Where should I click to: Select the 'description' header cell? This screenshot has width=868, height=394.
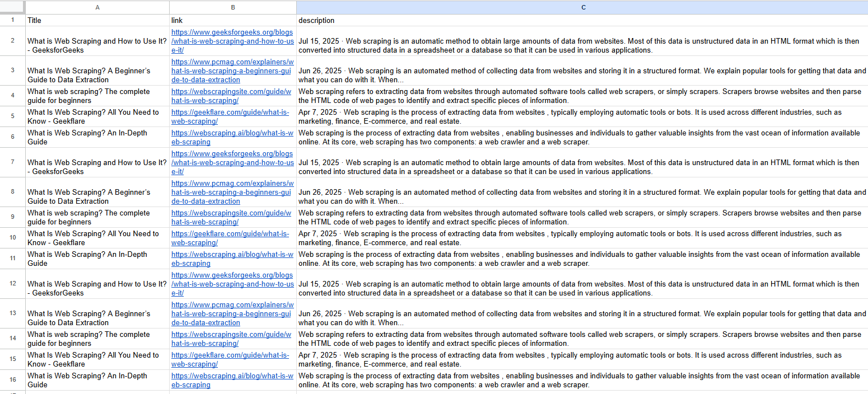tap(582, 20)
